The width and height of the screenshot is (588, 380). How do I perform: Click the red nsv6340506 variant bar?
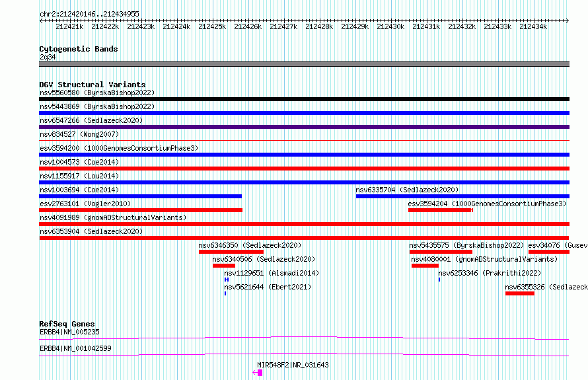tap(224, 266)
